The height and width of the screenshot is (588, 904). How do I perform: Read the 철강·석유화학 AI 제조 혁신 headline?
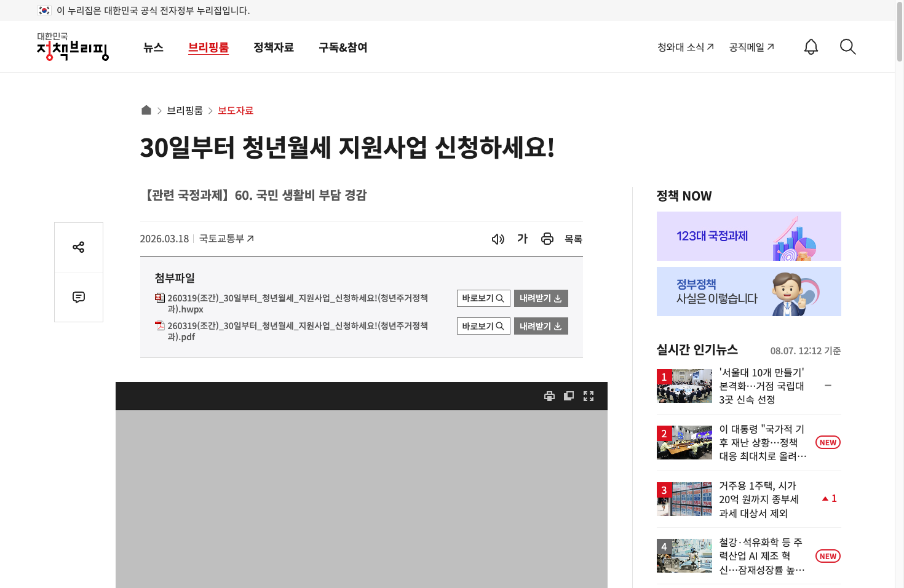(x=762, y=556)
